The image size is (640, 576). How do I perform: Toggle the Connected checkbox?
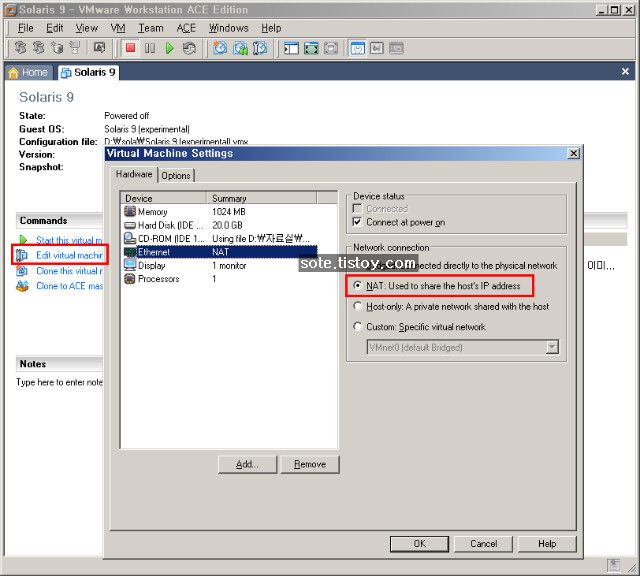pyautogui.click(x=357, y=209)
